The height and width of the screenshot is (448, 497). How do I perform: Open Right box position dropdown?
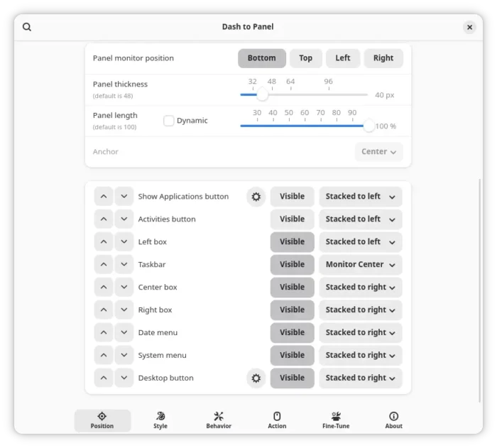[361, 310]
